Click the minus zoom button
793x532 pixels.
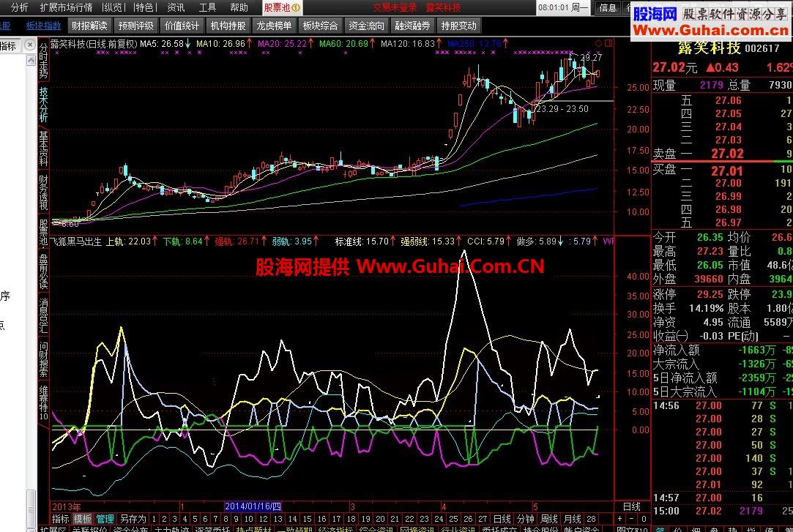point(632,519)
